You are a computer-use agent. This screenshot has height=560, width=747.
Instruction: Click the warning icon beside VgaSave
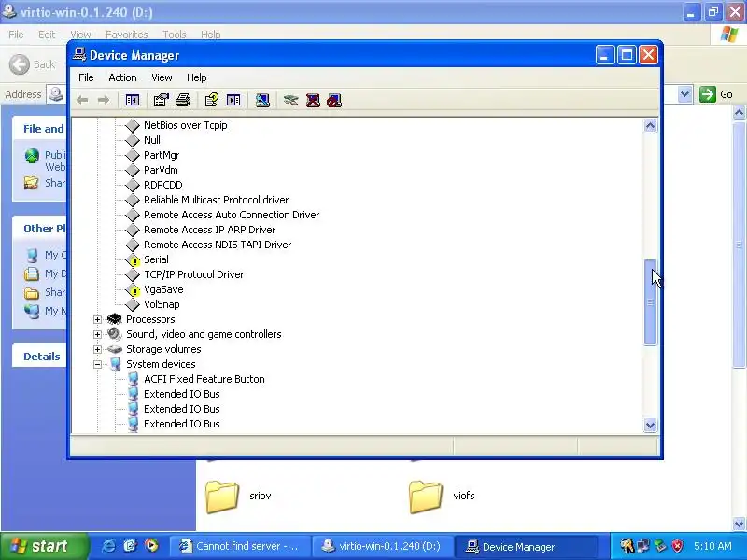[x=133, y=290]
